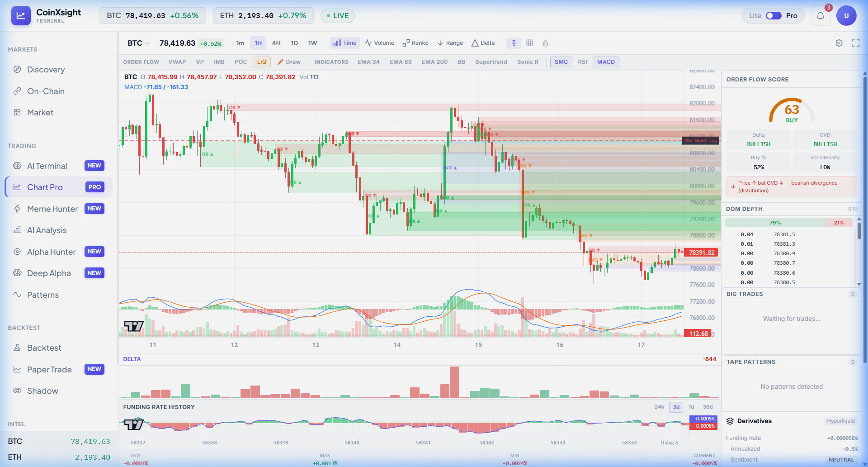
Task: Open On-Chain in the sidebar
Action: point(59,91)
